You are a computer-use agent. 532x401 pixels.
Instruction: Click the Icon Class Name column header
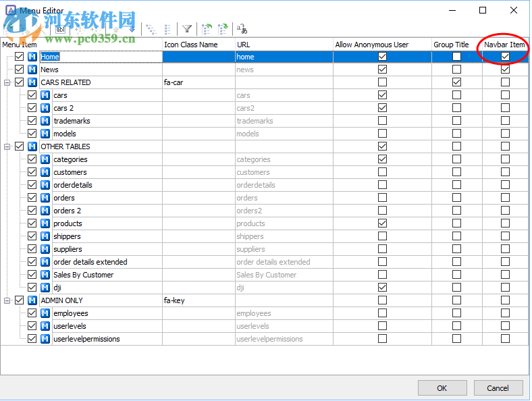pos(198,45)
